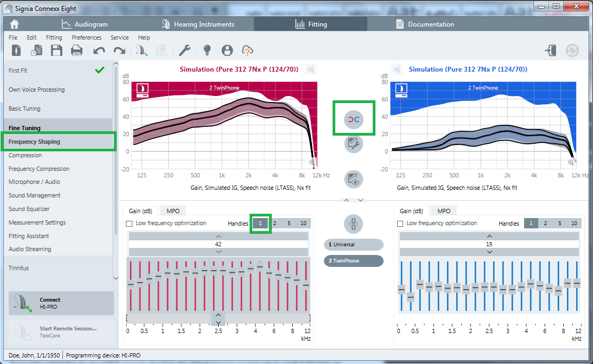593x364 pixels.
Task: Select Handles 5 on red side
Action: coord(289,223)
